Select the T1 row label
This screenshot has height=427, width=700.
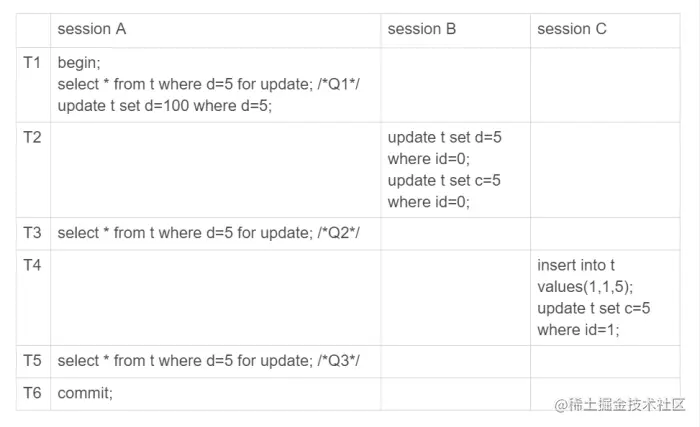32,63
